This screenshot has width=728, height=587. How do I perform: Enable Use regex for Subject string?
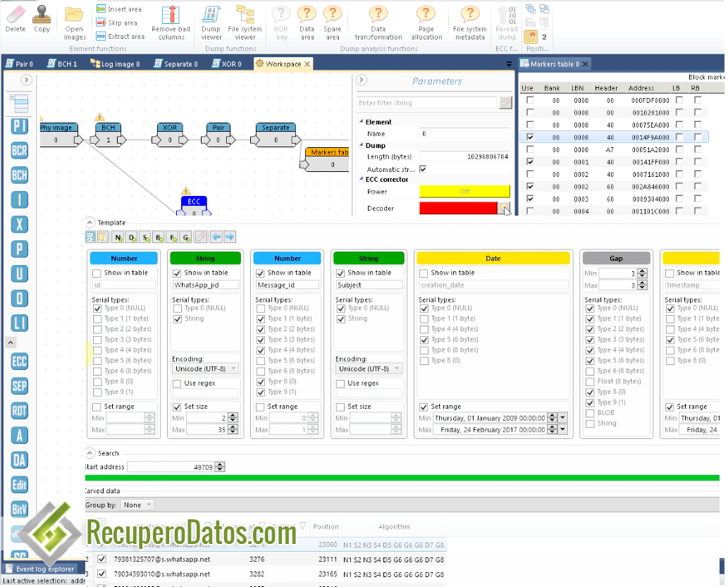tap(341, 383)
